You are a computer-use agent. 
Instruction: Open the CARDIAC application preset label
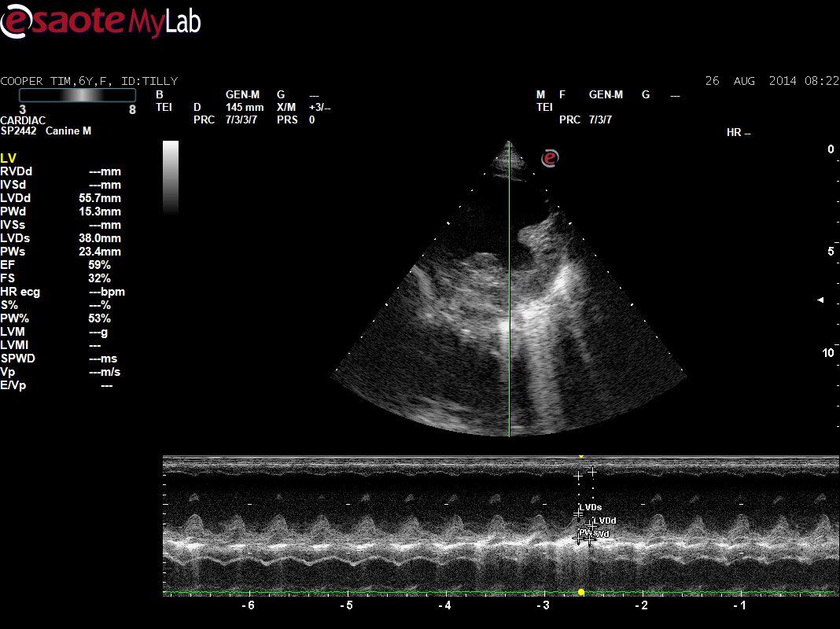pyautogui.click(x=21, y=120)
